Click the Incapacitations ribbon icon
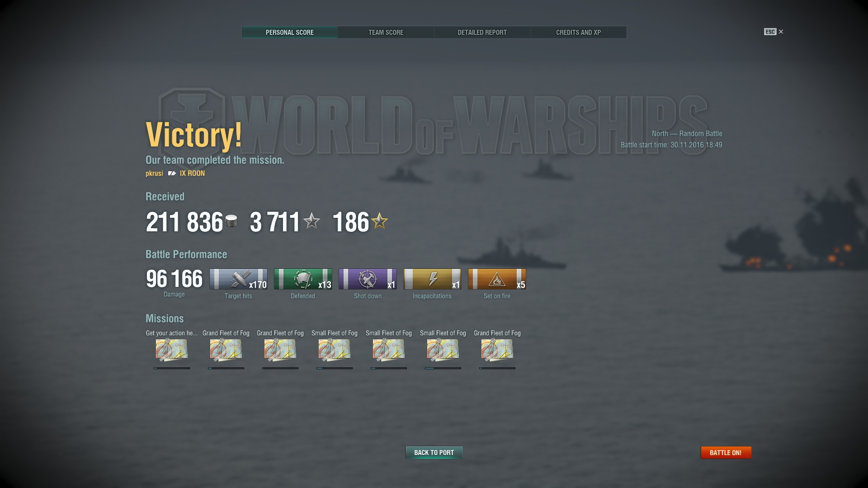 point(432,279)
